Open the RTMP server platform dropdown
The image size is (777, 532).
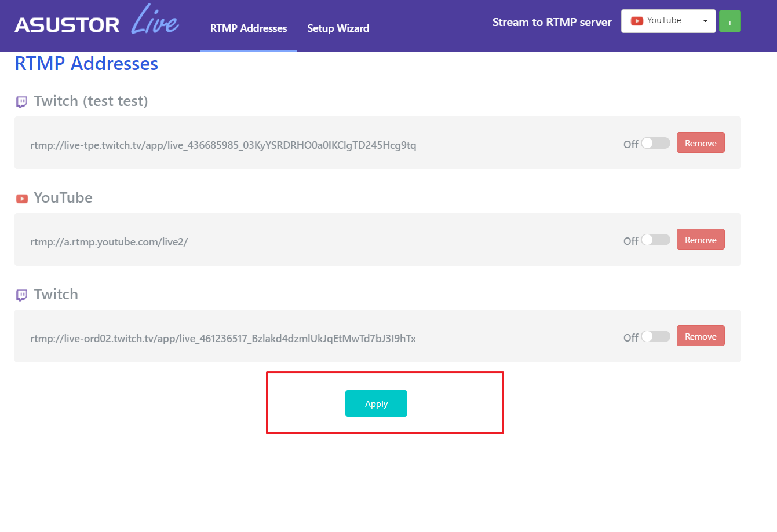point(668,21)
